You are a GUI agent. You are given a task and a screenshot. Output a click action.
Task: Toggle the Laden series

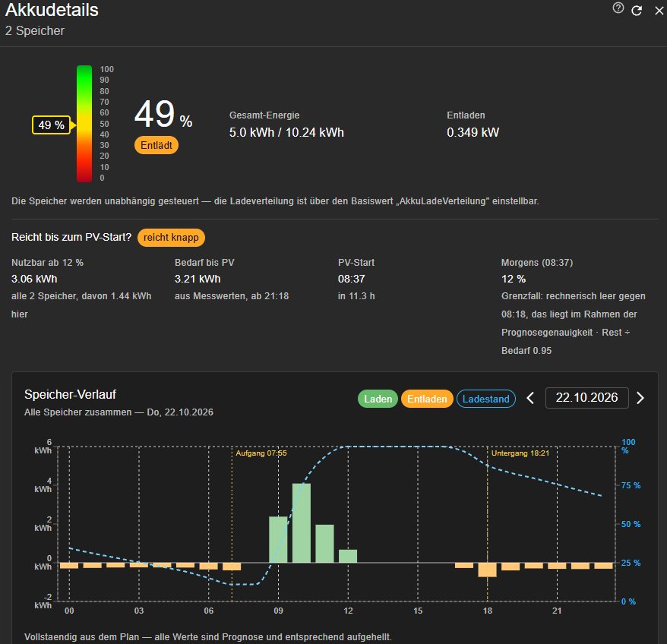378,399
